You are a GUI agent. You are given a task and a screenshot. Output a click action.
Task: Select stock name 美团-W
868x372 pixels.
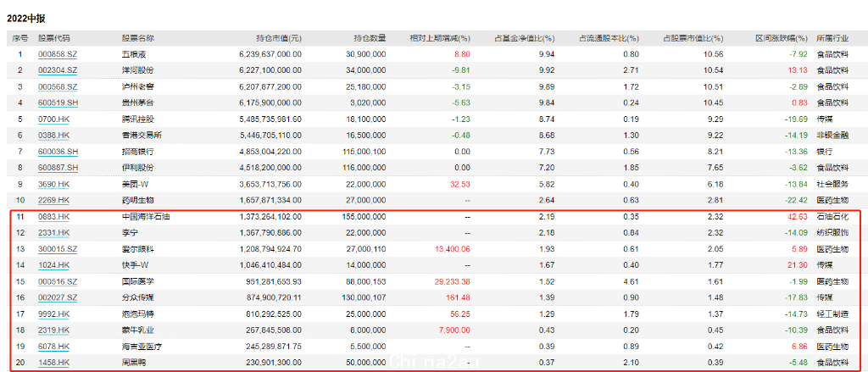point(135,185)
